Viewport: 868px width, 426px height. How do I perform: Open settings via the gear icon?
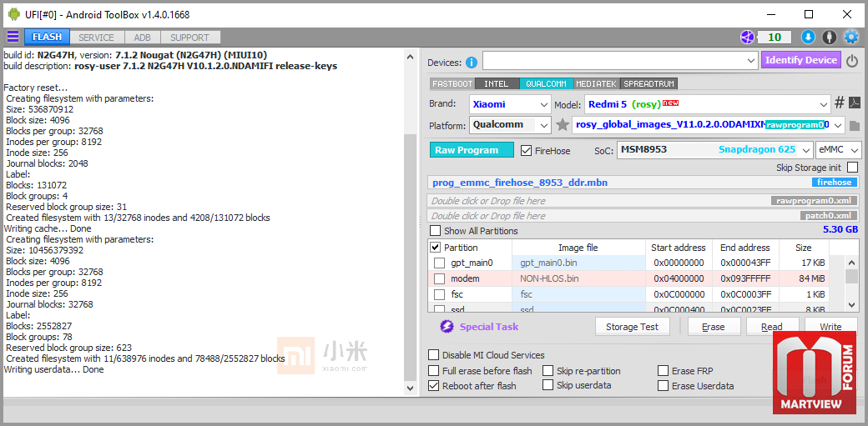[x=850, y=37]
